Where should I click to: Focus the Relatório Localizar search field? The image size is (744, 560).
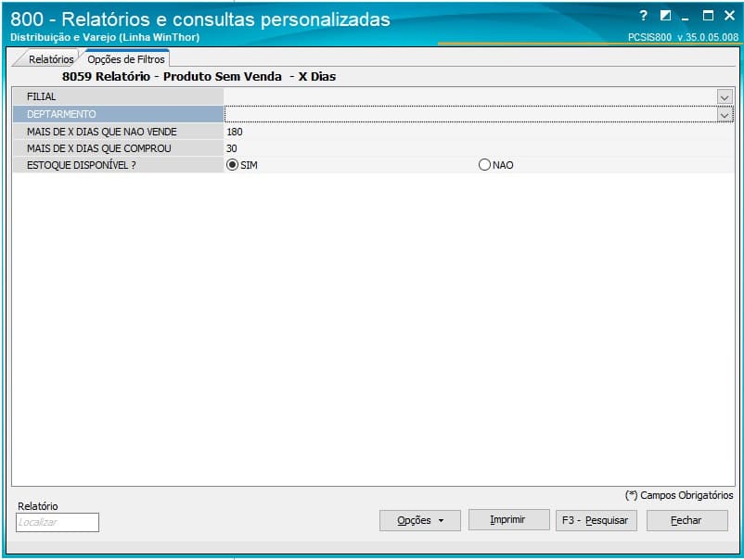tap(58, 522)
